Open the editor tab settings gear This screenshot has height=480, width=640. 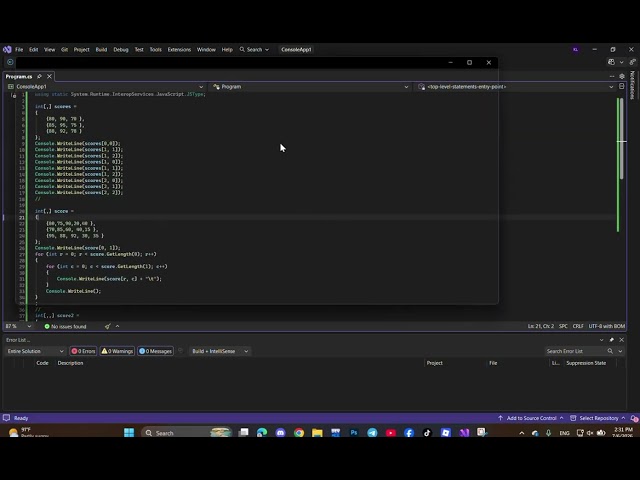coord(622,76)
